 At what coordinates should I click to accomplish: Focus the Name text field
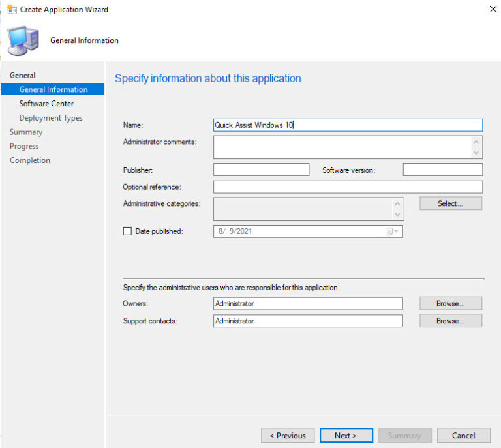[x=348, y=125]
